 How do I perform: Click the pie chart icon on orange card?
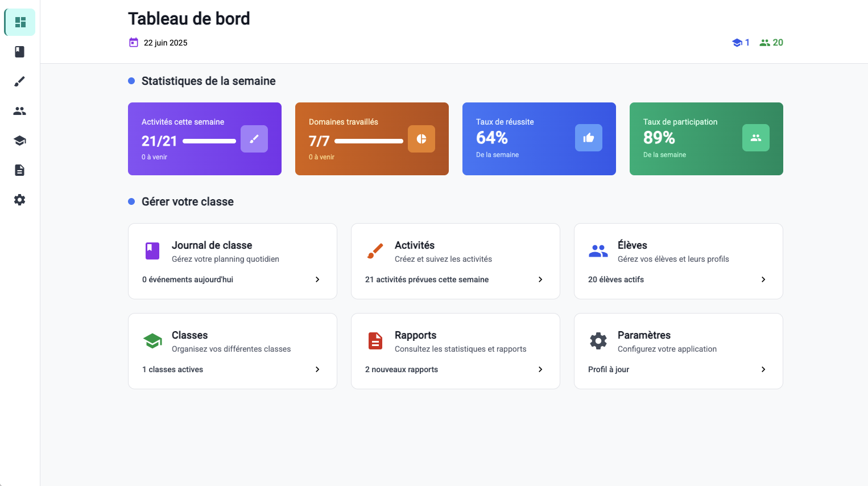tap(421, 139)
